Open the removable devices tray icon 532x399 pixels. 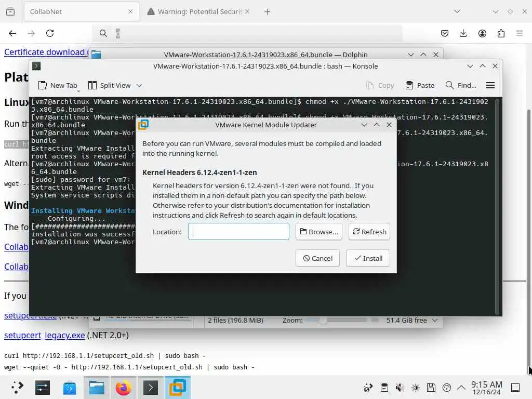(431, 388)
